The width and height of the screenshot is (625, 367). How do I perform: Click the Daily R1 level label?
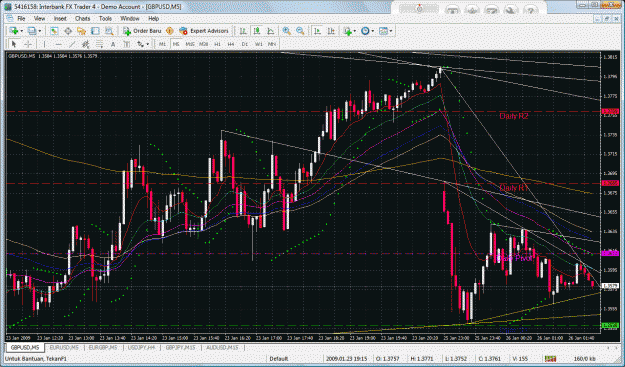tap(514, 188)
